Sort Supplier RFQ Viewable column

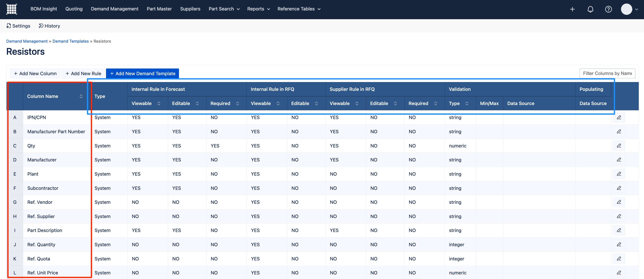click(x=357, y=103)
